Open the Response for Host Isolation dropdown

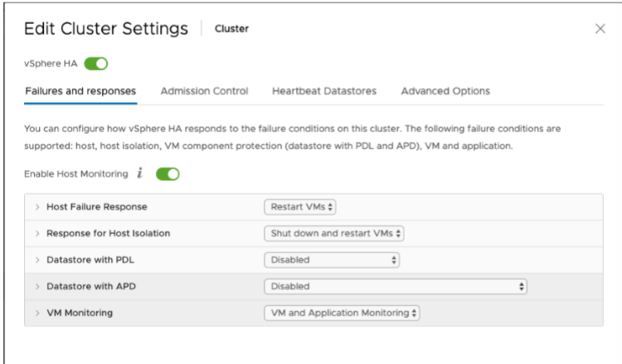coord(333,233)
